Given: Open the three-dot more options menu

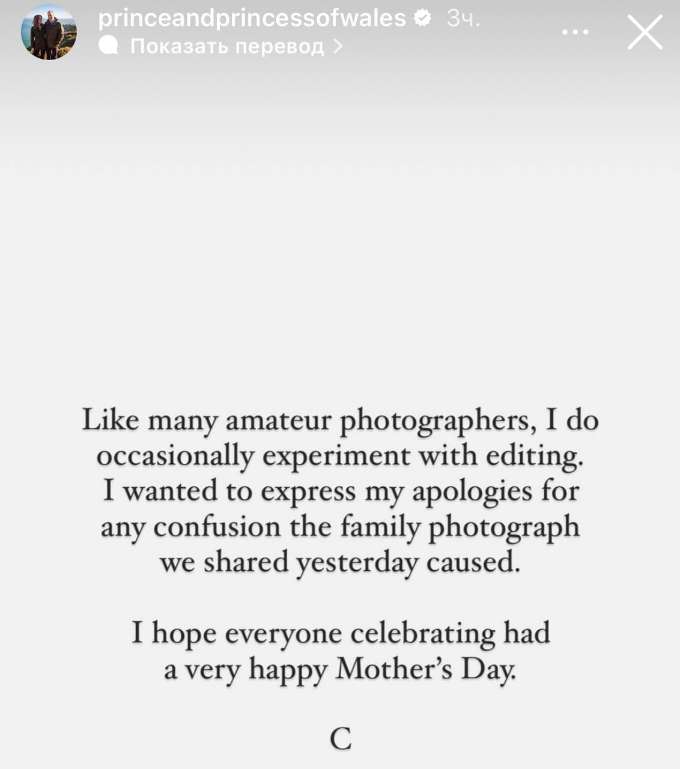Looking at the screenshot, I should click(x=575, y=31).
